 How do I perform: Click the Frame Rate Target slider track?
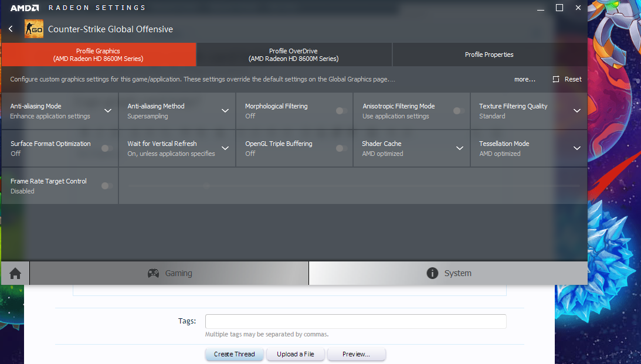[353, 186]
